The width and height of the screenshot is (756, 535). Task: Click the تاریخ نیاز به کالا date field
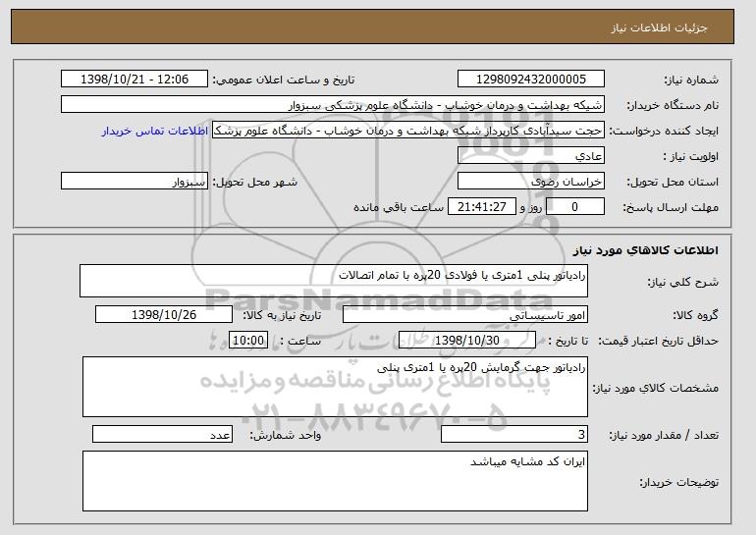coord(164,315)
